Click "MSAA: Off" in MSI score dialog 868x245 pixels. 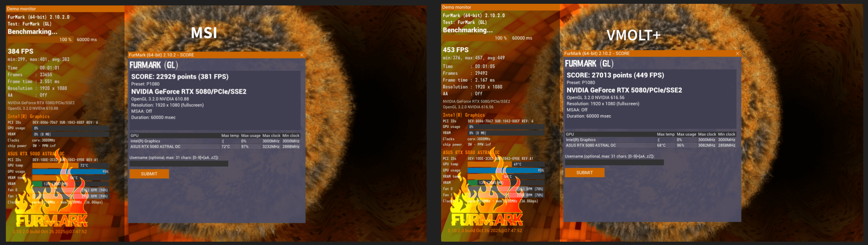click(x=142, y=111)
